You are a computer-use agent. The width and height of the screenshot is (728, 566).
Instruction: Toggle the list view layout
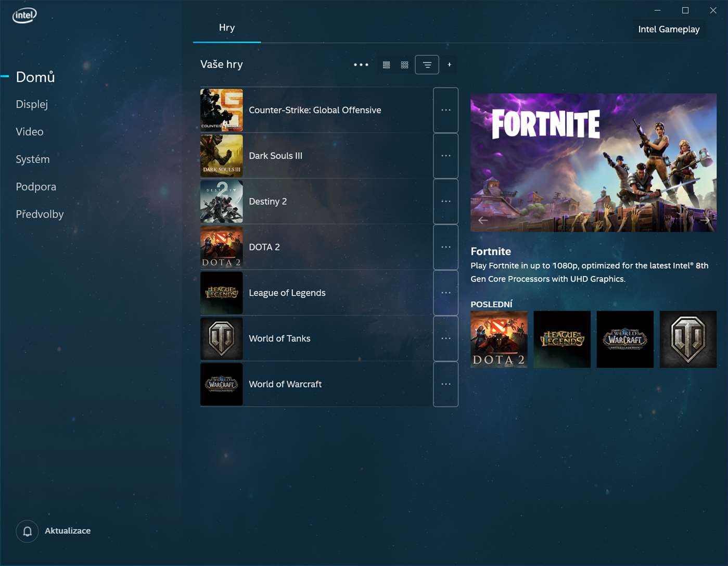coord(386,65)
